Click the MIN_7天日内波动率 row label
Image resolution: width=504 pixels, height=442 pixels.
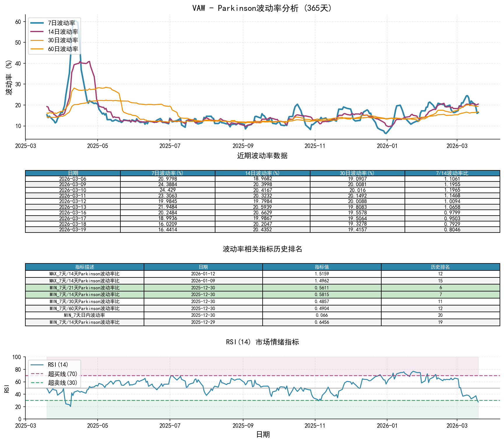pyautogui.click(x=85, y=315)
